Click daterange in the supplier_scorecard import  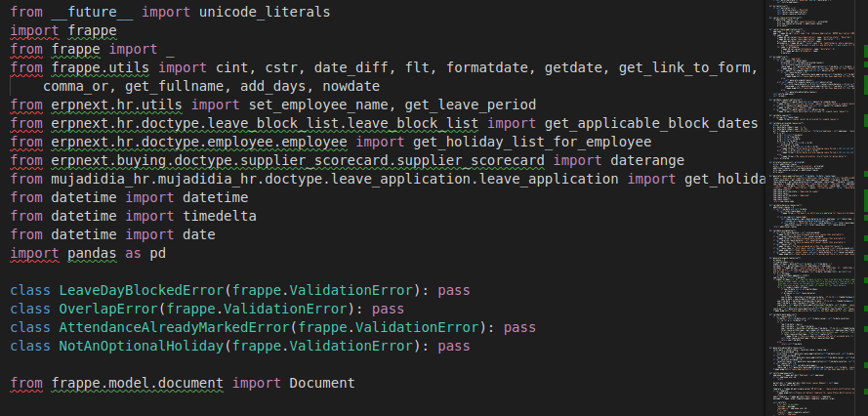coord(643,161)
